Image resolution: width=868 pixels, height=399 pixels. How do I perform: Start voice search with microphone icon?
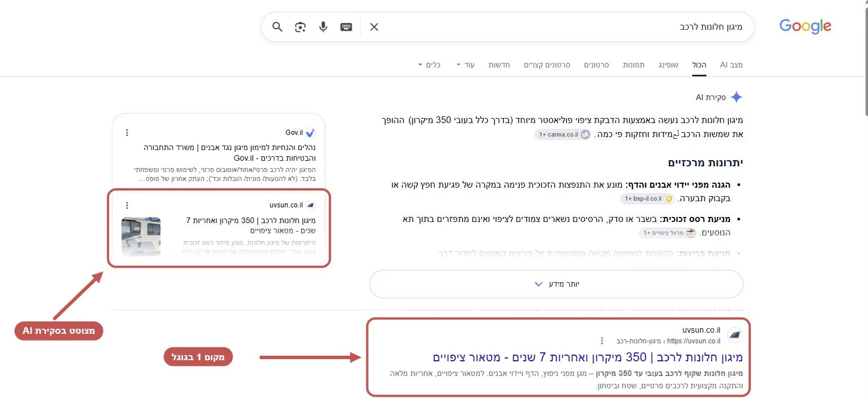(x=323, y=26)
